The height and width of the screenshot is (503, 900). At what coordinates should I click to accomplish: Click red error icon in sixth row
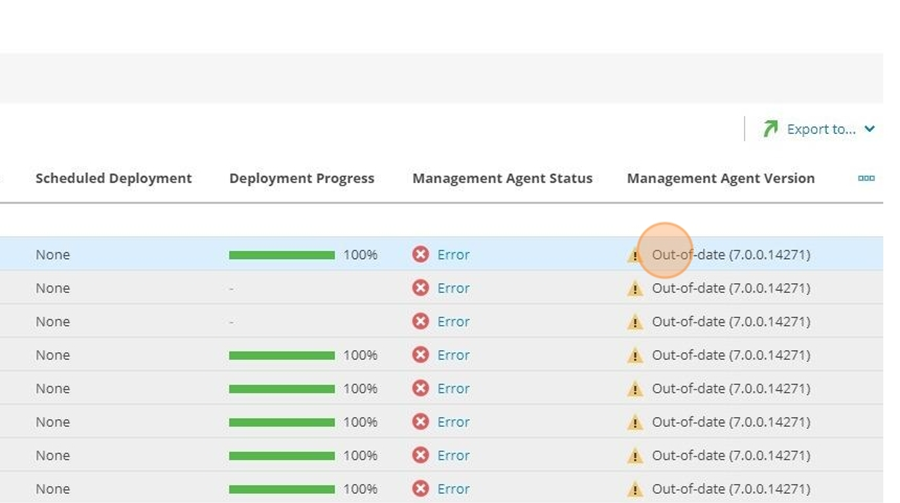[x=420, y=421]
